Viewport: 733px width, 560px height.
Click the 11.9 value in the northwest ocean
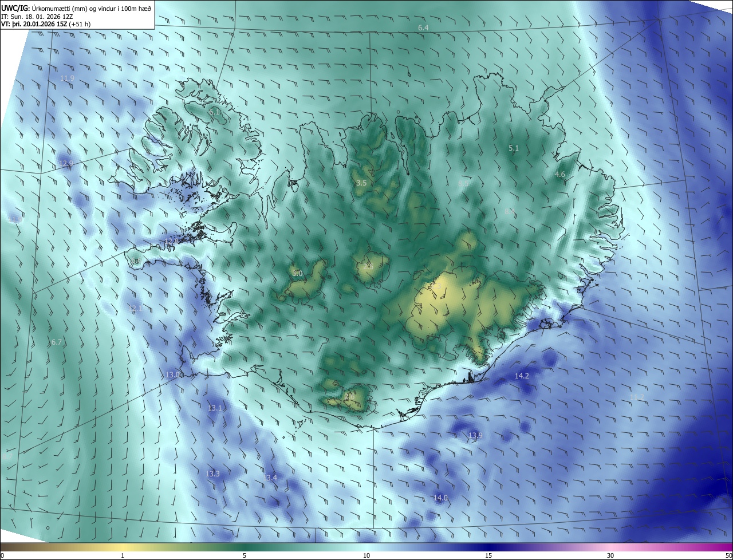(67, 78)
